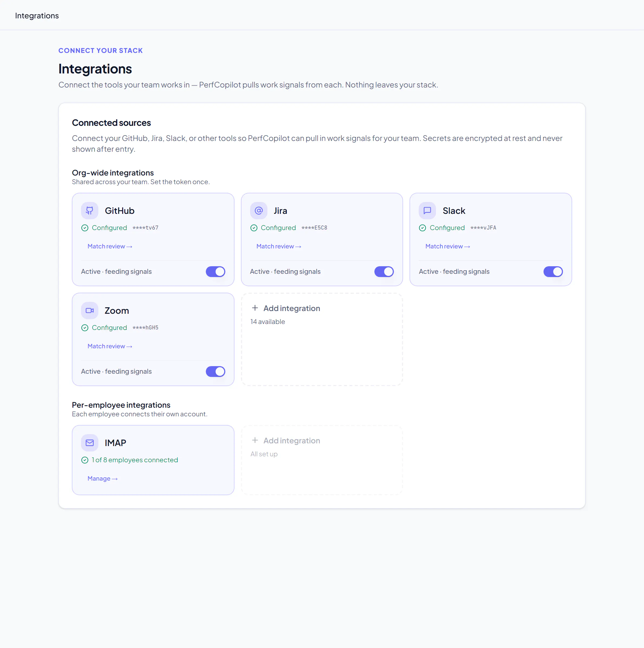Image resolution: width=644 pixels, height=648 pixels.
Task: Click the 'All set up' label
Action: [x=264, y=454]
